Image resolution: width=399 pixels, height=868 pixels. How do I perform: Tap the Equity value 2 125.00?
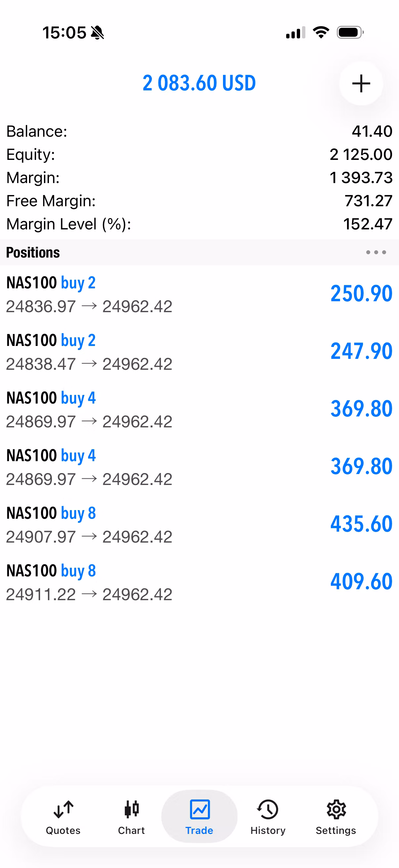(361, 154)
